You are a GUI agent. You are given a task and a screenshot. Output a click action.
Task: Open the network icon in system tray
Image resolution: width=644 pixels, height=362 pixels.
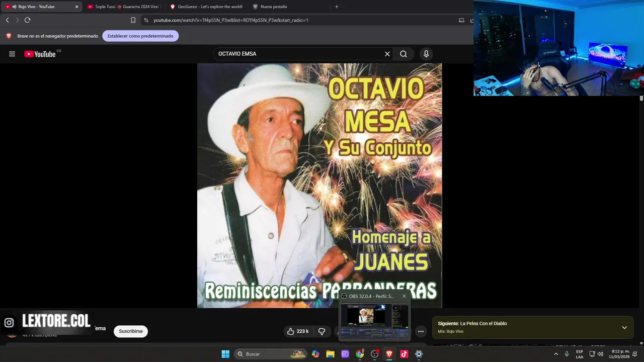click(592, 354)
